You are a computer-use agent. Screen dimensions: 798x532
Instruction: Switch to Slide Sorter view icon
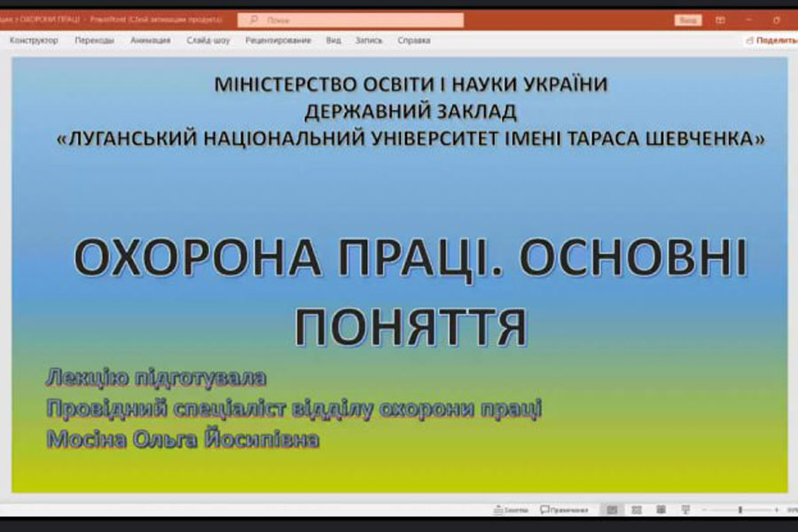click(636, 510)
